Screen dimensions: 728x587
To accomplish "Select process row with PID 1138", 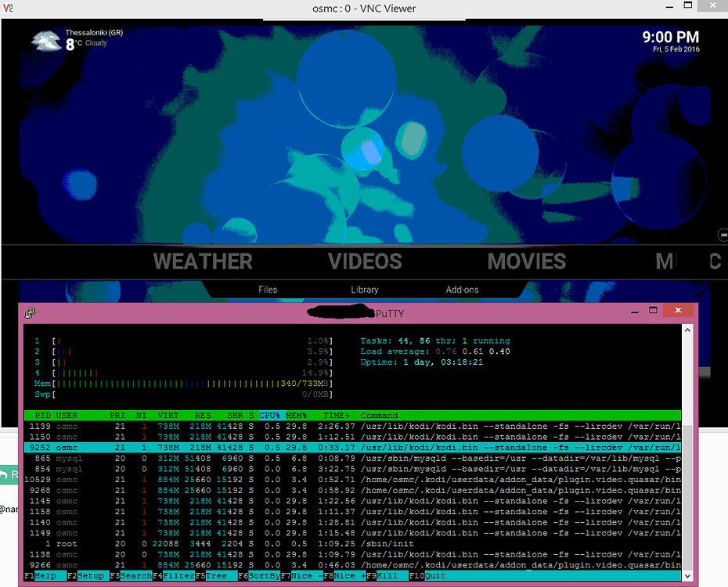I will click(x=352, y=554).
